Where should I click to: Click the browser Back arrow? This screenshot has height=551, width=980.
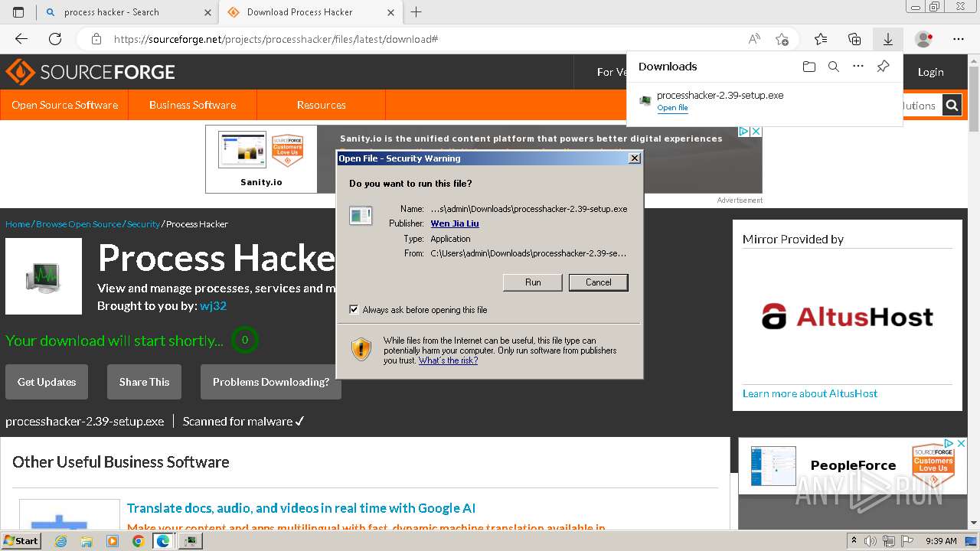tap(21, 39)
